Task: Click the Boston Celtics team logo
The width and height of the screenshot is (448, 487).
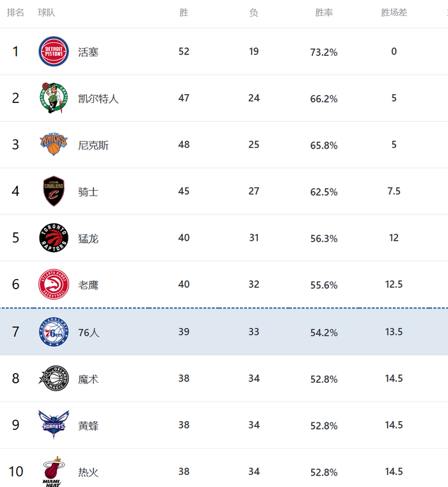Action: click(x=53, y=98)
